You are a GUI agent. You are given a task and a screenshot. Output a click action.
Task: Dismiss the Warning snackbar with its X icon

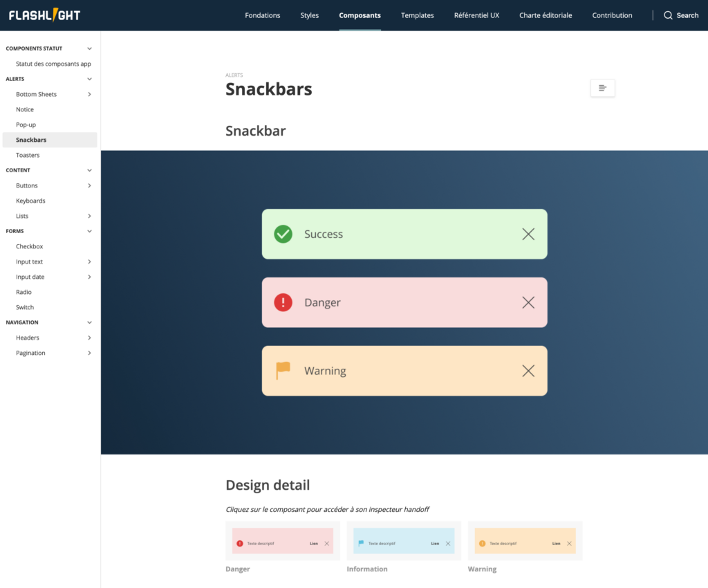[x=528, y=370]
